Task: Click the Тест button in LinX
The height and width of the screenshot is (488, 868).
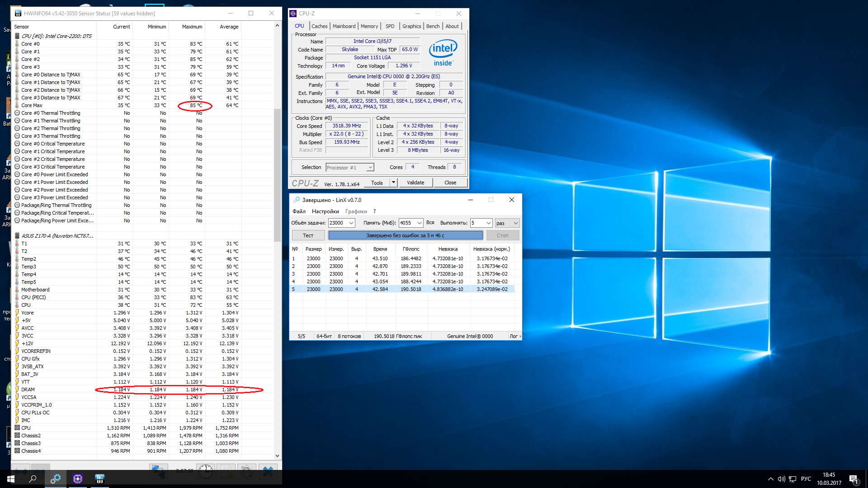Action: click(308, 235)
